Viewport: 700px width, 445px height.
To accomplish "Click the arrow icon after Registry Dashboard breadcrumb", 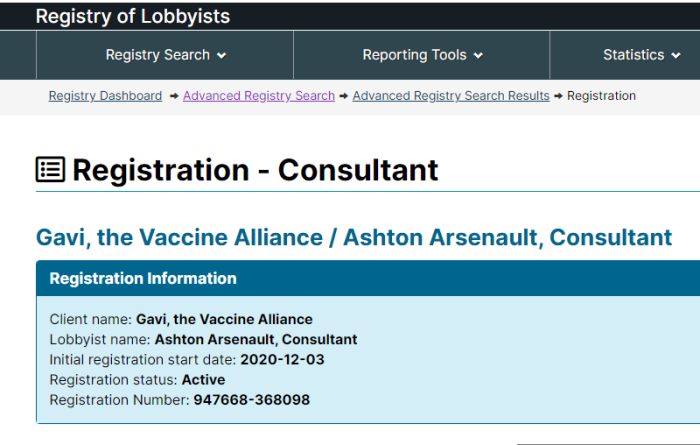I will coord(174,96).
